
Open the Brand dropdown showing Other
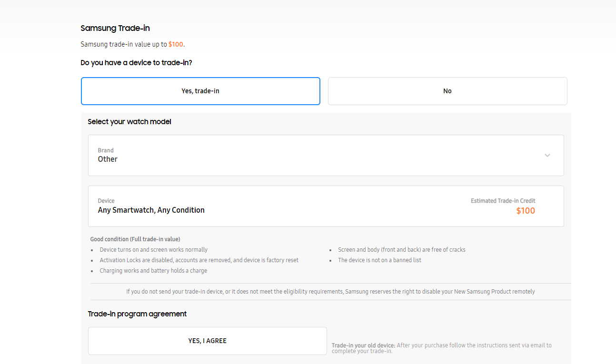tap(326, 155)
